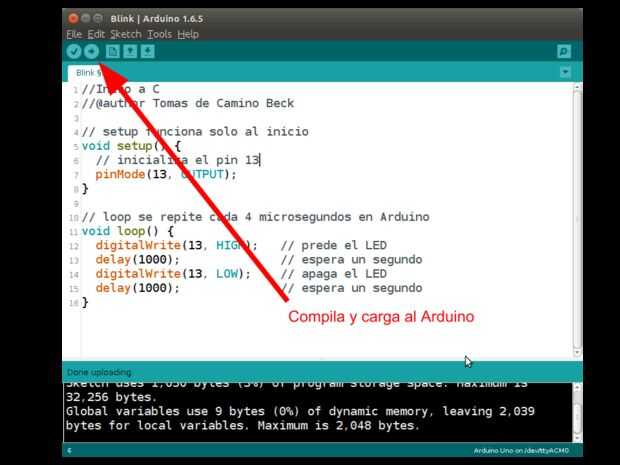620x465 pixels.
Task: Click '32,256 bytes.' console line
Action: tap(112, 397)
